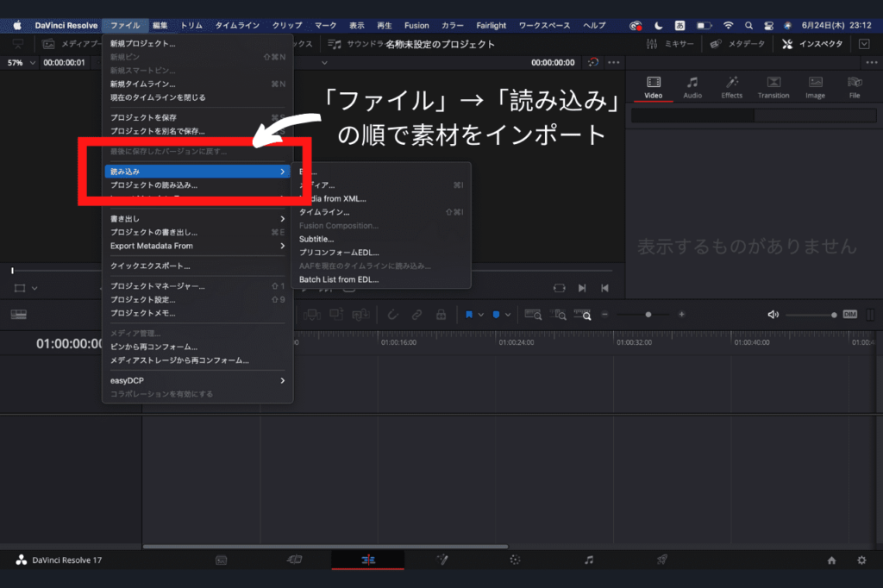The width and height of the screenshot is (883, 588).
Task: Open macOS Control Center icon
Action: [x=768, y=25]
